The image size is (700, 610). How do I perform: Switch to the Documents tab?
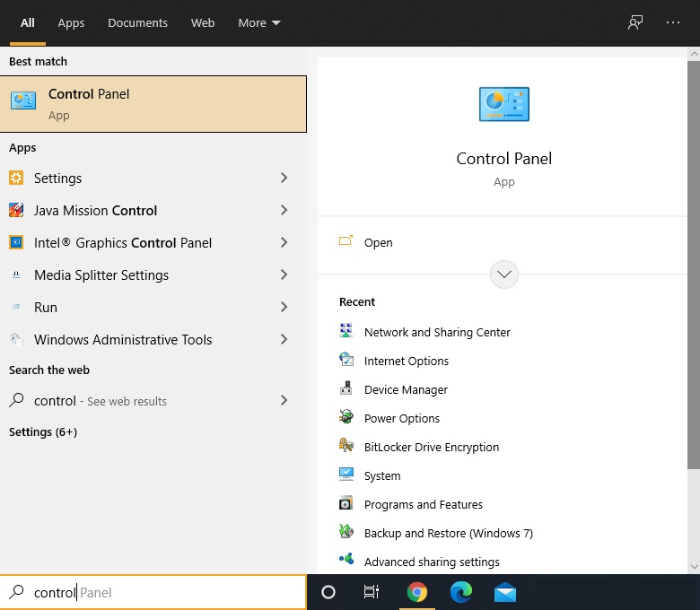tap(137, 22)
